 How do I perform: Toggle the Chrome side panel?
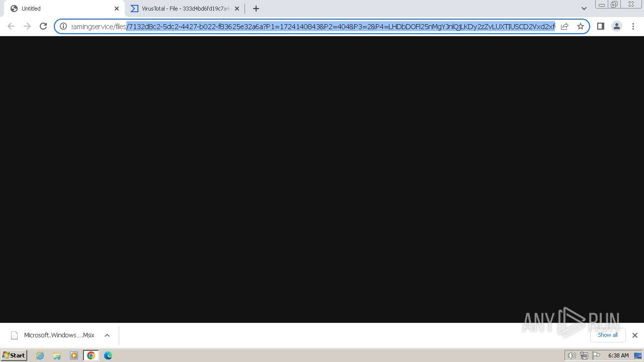coord(601,26)
